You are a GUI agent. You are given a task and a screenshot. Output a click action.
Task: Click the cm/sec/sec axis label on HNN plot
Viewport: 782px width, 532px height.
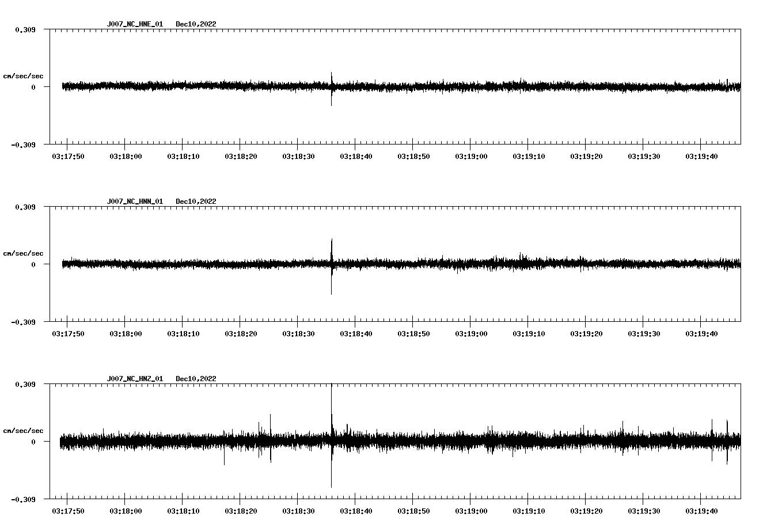click(x=24, y=253)
